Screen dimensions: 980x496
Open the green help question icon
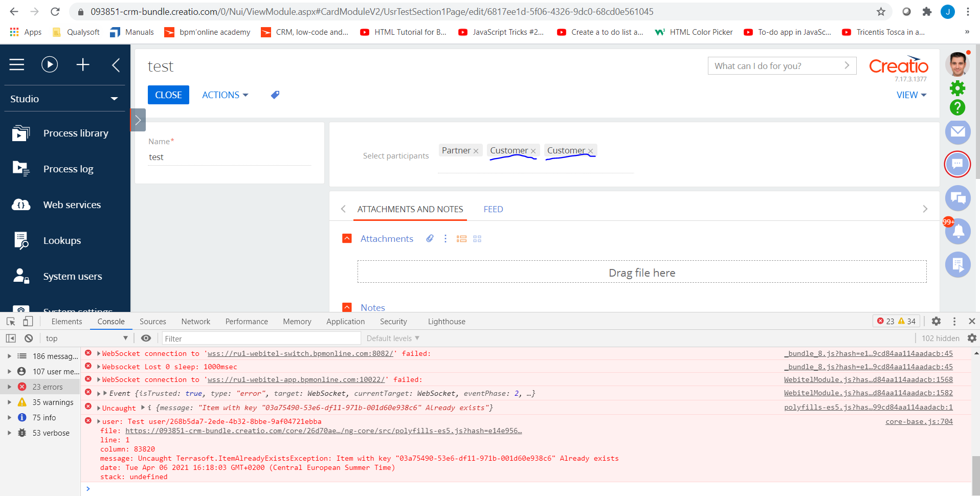957,107
